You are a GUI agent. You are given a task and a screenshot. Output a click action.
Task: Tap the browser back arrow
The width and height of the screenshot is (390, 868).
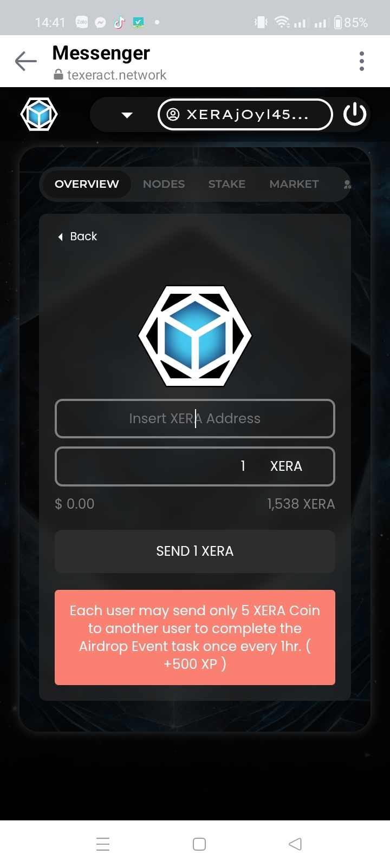click(x=25, y=61)
